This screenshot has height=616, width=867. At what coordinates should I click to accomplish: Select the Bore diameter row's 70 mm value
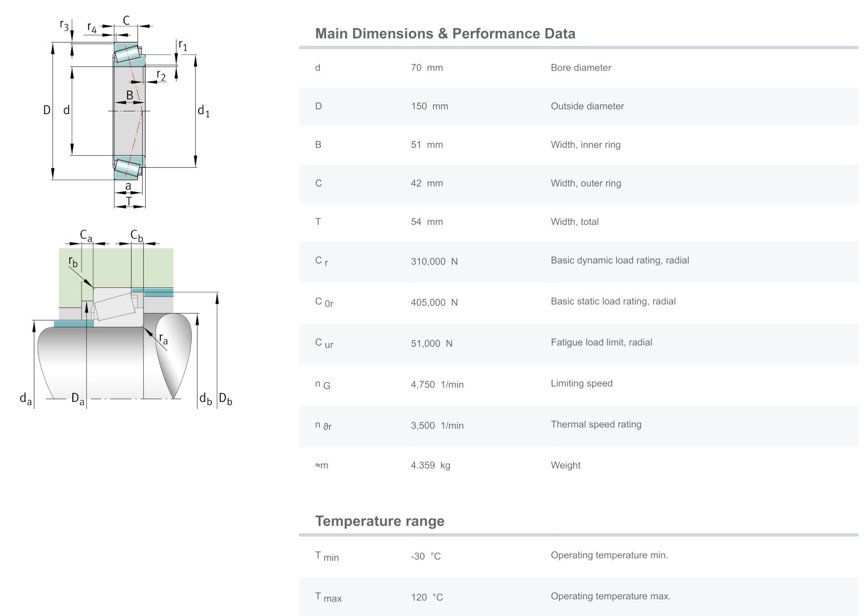pos(427,68)
